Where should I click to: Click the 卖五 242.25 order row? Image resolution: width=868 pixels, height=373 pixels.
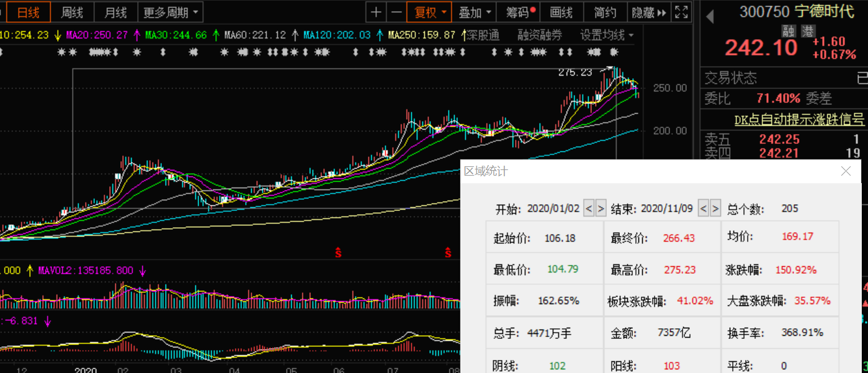pos(785,139)
